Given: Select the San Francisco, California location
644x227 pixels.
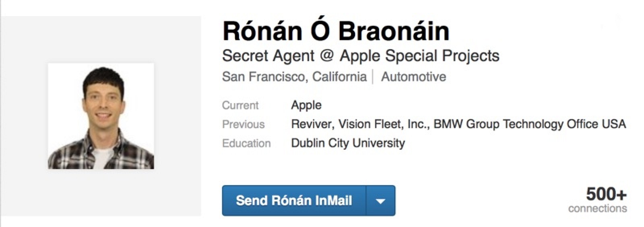Looking at the screenshot, I should coord(294,76).
